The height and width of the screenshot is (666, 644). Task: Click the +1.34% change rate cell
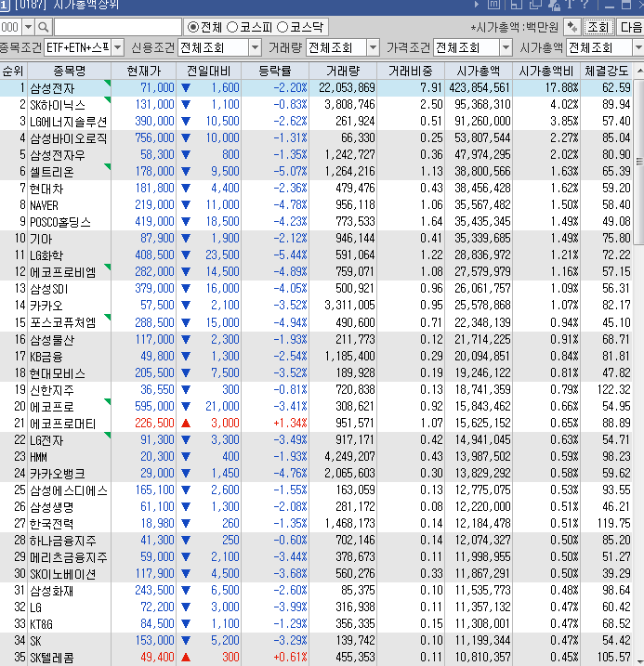pos(290,423)
